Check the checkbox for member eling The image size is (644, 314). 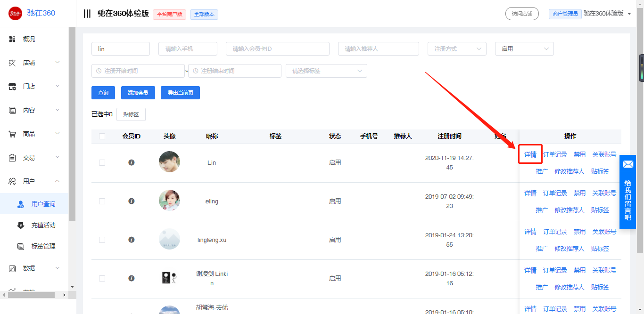102,201
